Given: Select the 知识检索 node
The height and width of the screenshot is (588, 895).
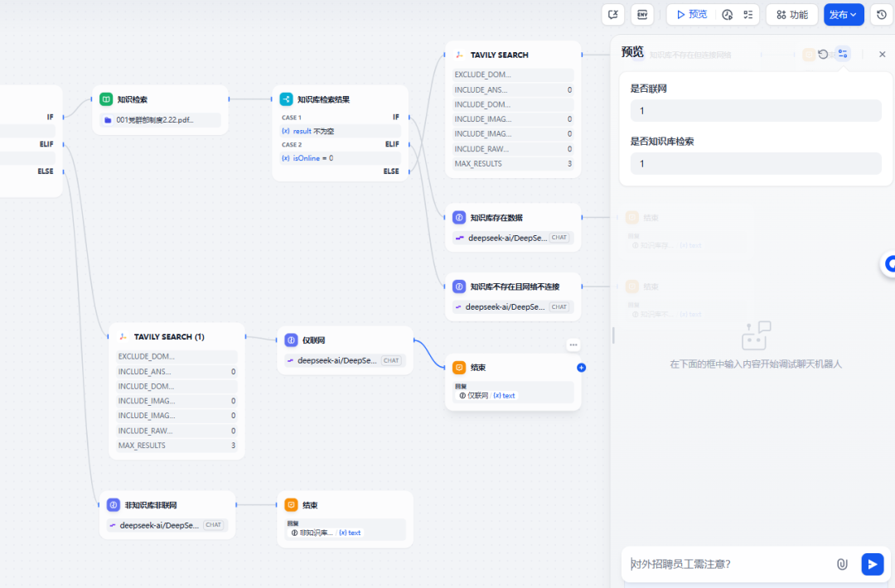Looking at the screenshot, I should click(x=161, y=99).
